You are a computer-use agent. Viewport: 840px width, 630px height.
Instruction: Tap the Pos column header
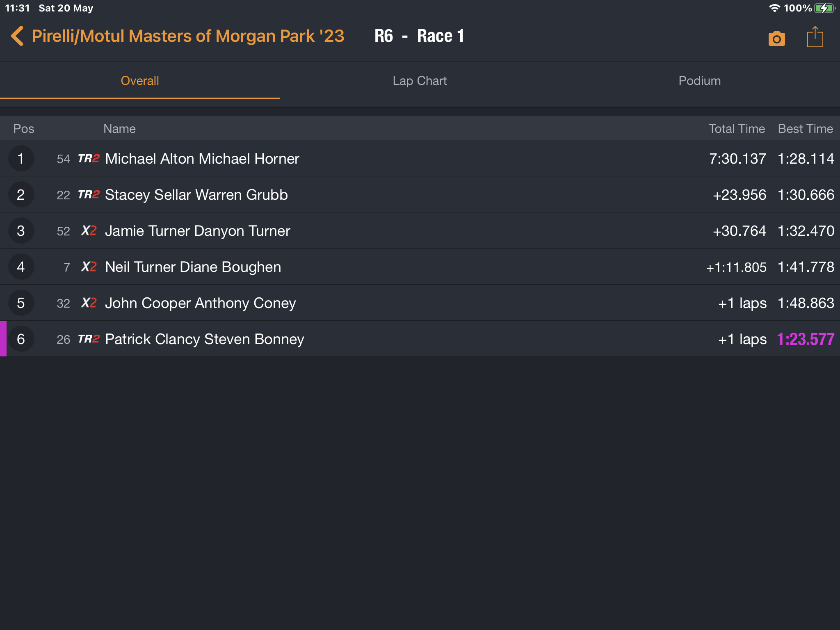click(x=24, y=129)
